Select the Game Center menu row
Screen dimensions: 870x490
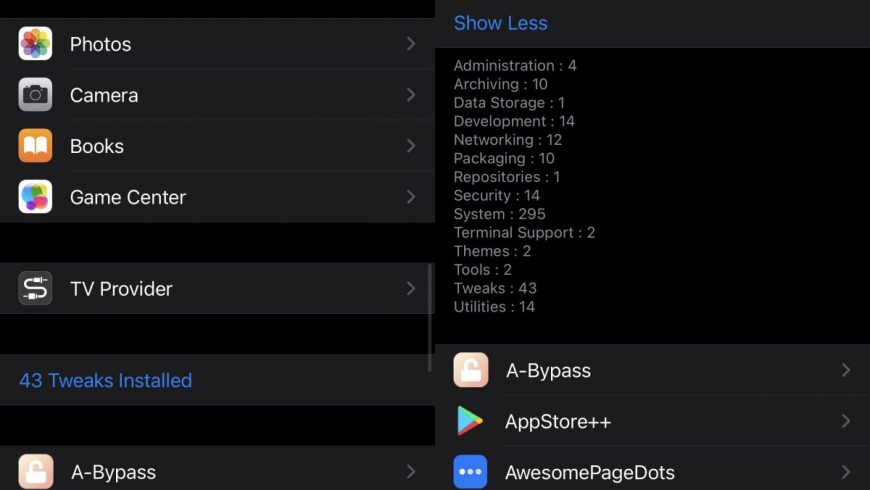pyautogui.click(x=218, y=197)
